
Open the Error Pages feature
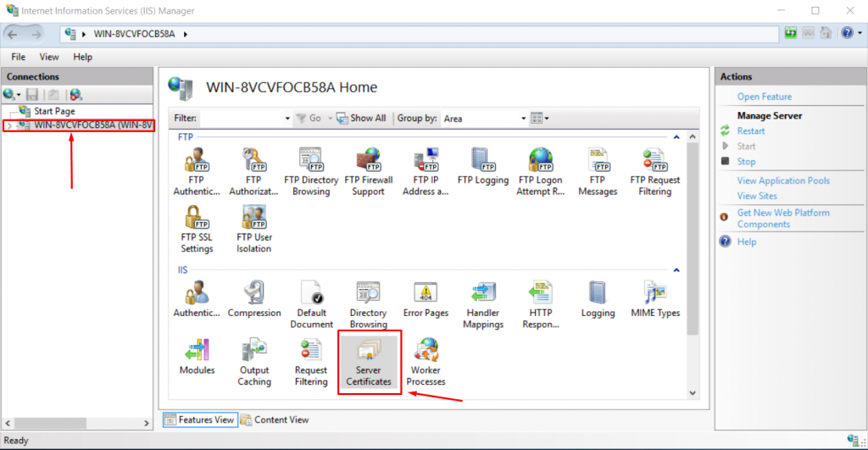coord(426,299)
